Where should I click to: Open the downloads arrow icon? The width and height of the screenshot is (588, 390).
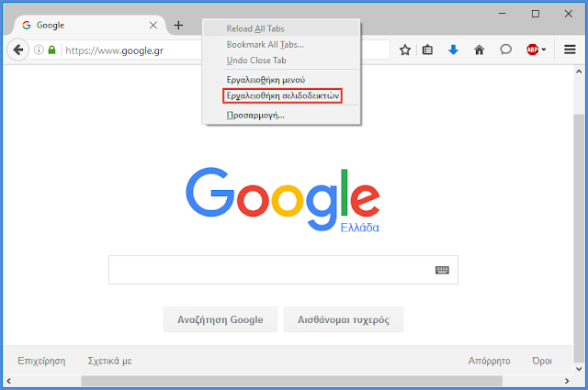453,50
